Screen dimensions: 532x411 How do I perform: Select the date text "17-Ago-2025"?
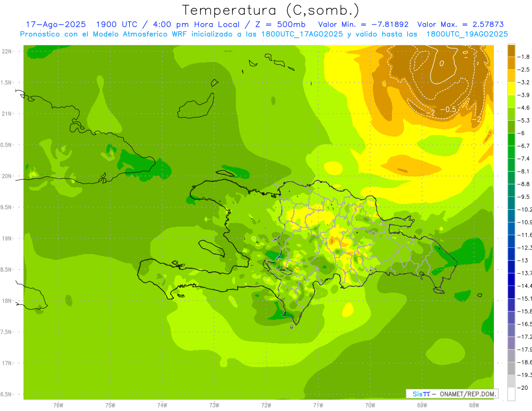pos(55,24)
